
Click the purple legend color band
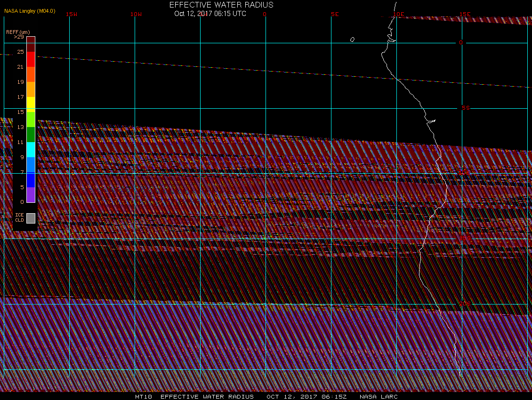[x=31, y=195]
